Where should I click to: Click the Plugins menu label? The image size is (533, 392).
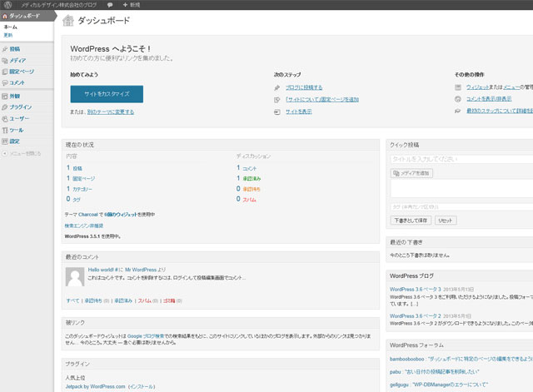pyautogui.click(x=21, y=107)
